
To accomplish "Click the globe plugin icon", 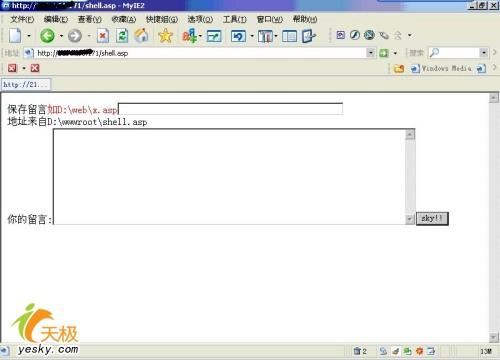I will click(x=369, y=35).
